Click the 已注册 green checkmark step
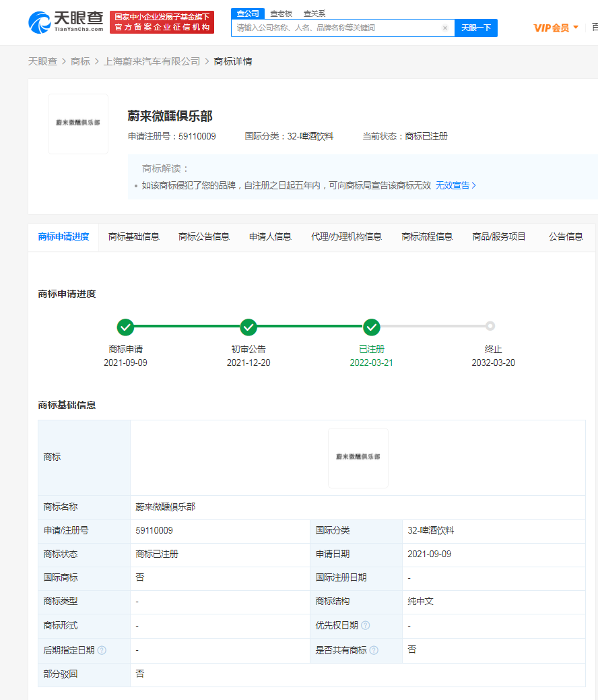Image resolution: width=598 pixels, height=700 pixels. pyautogui.click(x=372, y=327)
